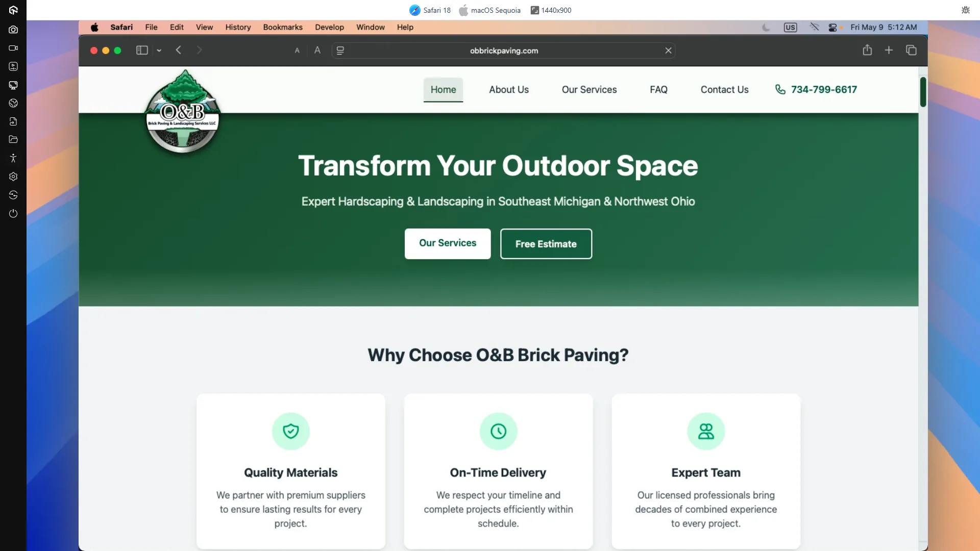
Task: Open the Help menu
Action: (x=405, y=27)
